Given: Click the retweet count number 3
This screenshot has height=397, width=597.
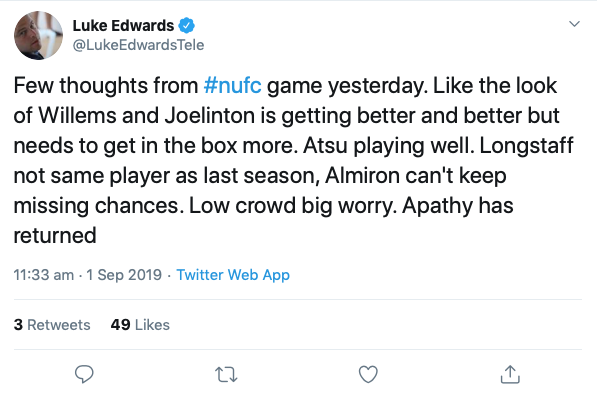Looking at the screenshot, I should (18, 325).
